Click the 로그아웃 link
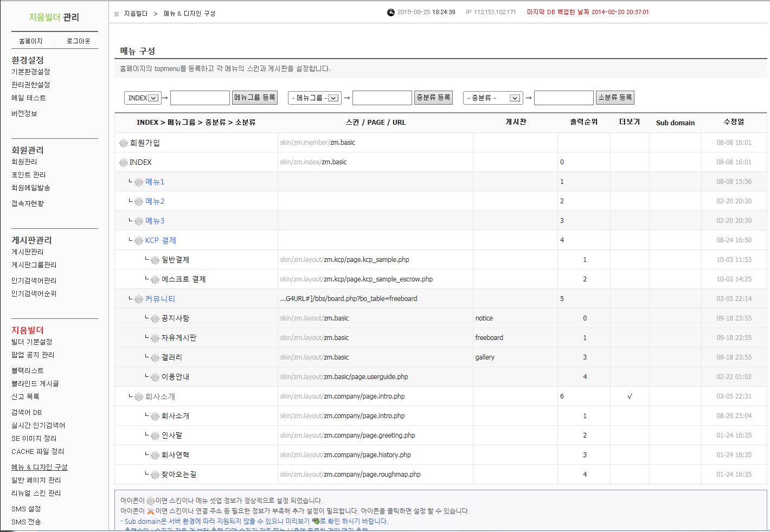Image resolution: width=770 pixels, height=532 pixels. tap(79, 41)
